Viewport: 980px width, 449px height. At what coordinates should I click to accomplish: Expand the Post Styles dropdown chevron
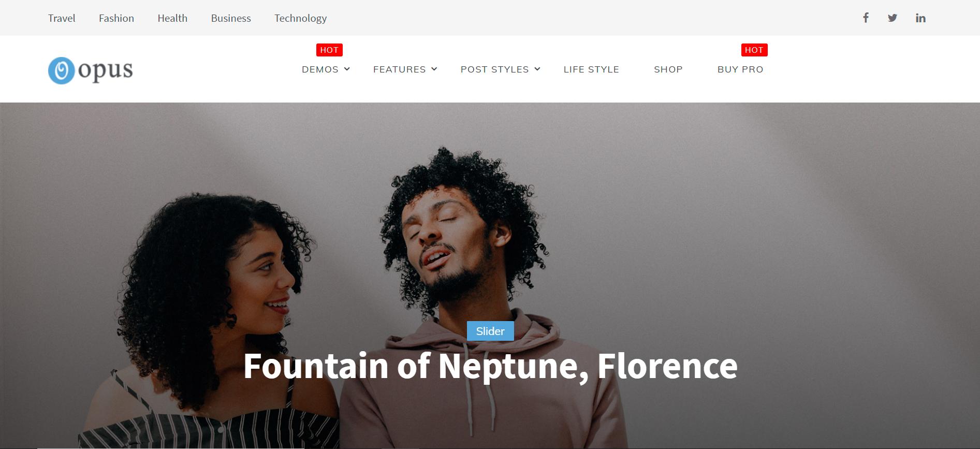537,69
